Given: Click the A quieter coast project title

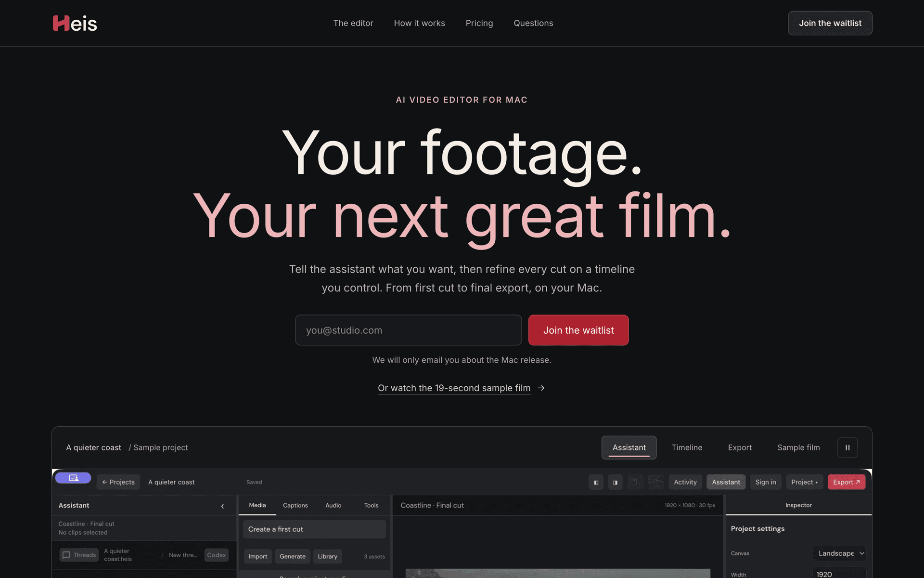Looking at the screenshot, I should pyautogui.click(x=171, y=482).
